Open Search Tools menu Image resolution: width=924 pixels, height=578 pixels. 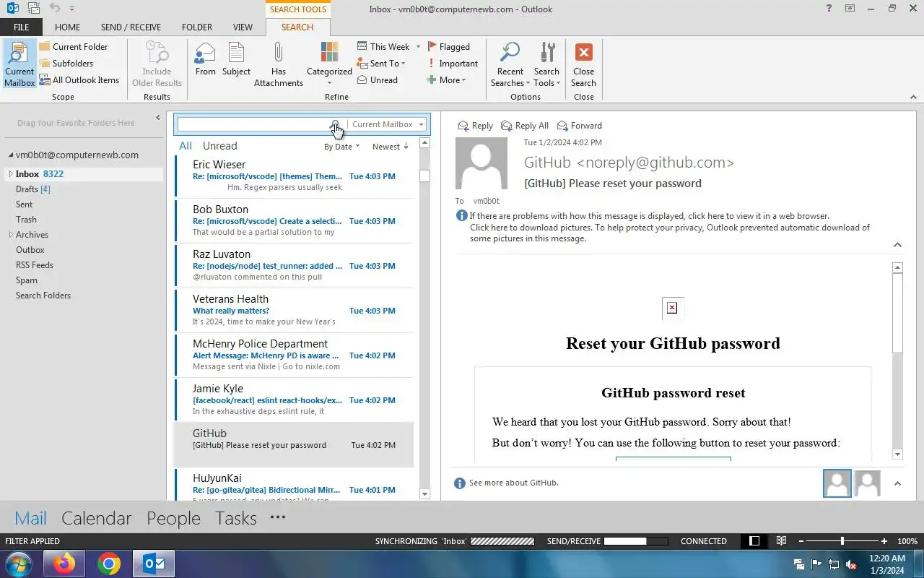547,64
